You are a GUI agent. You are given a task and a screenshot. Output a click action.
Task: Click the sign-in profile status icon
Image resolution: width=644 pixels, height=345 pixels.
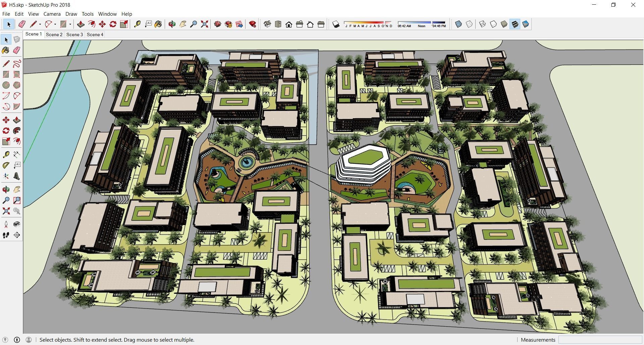[x=29, y=340]
